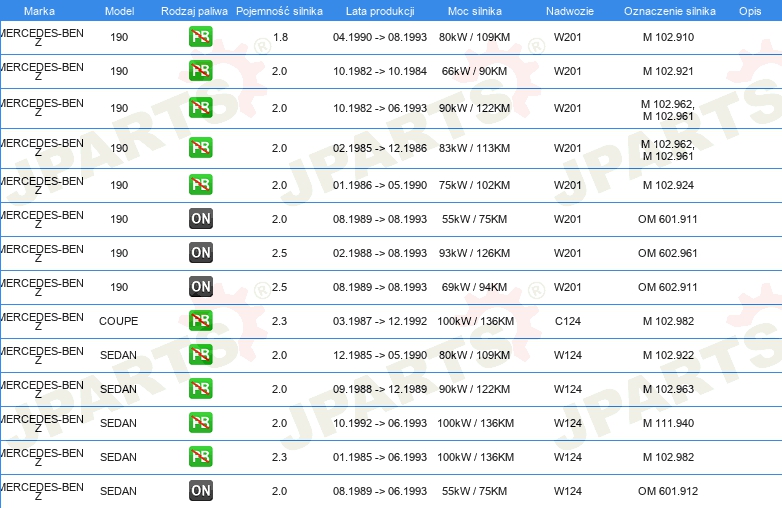
Task: Click capacity 2.5 in OM 602.961 row
Action: 279,253
